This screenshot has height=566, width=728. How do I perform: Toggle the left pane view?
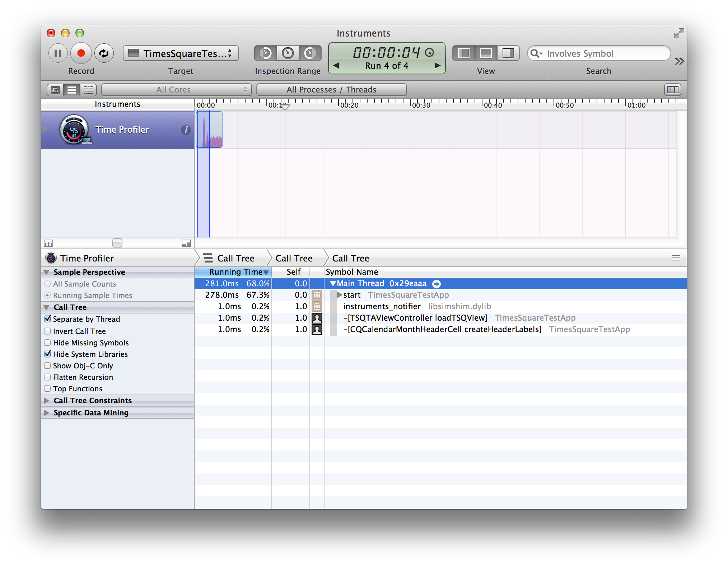(x=464, y=53)
